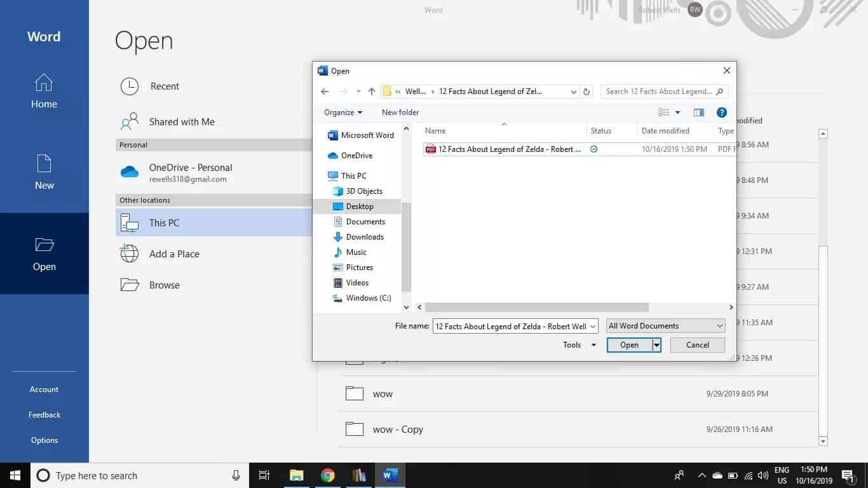Open More view options dropdown

pyautogui.click(x=677, y=112)
